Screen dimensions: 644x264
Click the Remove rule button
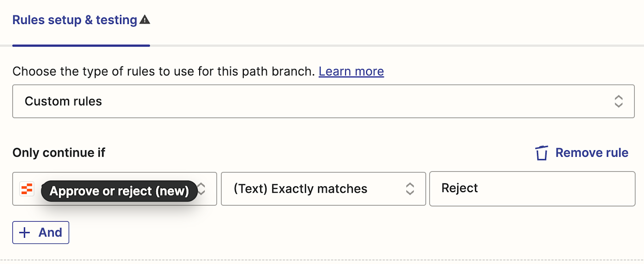(582, 153)
